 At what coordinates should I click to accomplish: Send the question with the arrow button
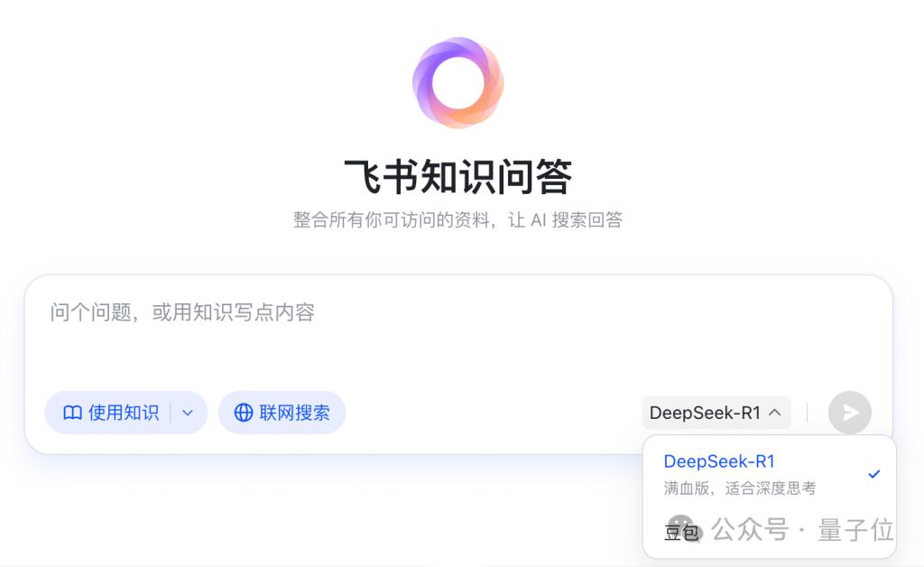click(850, 413)
